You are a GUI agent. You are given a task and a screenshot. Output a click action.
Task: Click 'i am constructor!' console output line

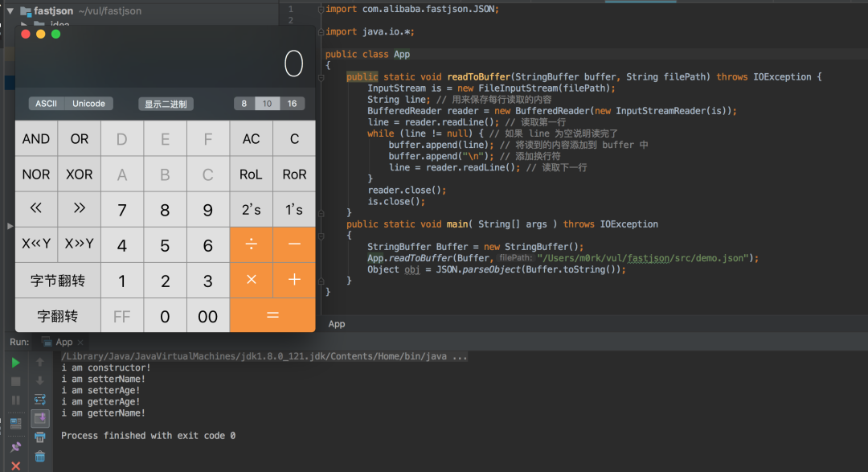point(106,367)
